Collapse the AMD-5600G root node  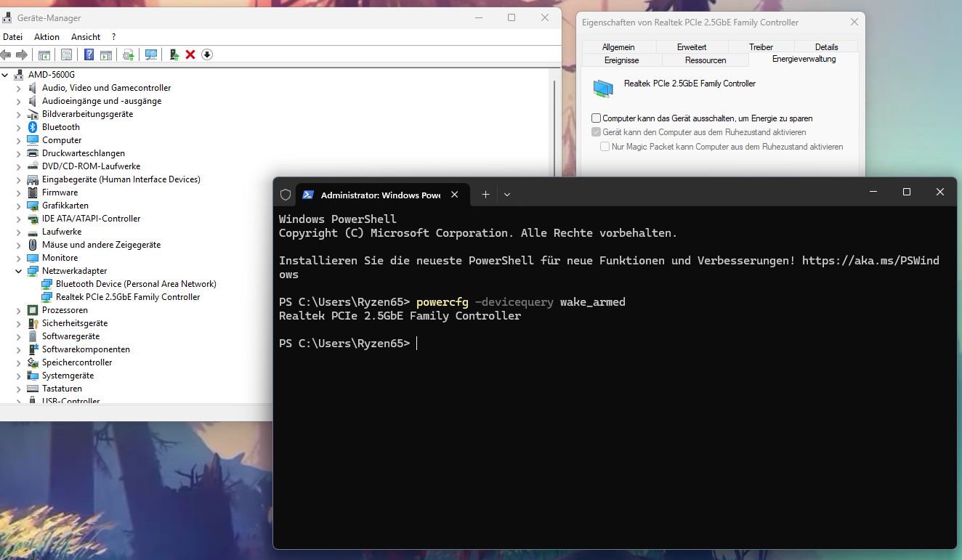coord(5,75)
